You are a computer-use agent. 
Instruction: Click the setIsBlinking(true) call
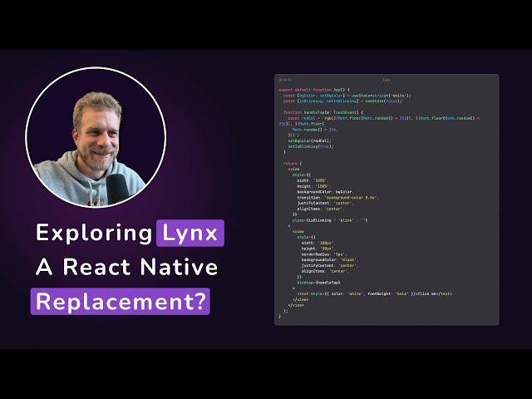click(311, 146)
